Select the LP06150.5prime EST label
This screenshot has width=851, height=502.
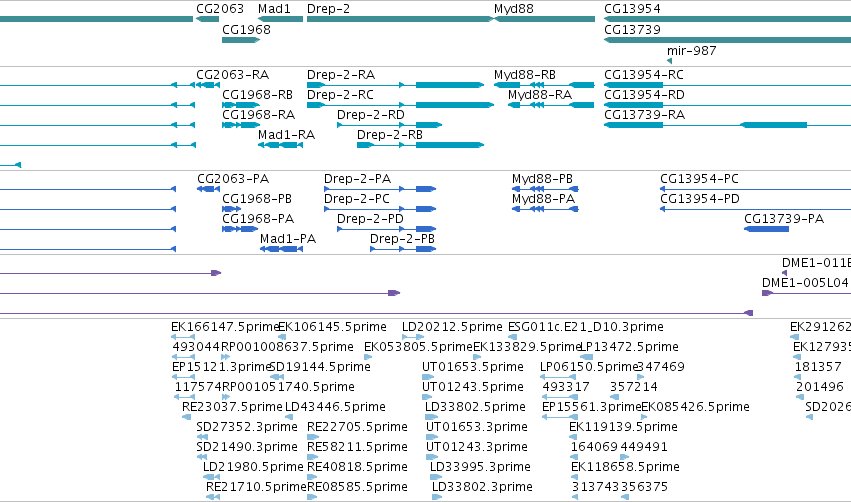point(589,367)
